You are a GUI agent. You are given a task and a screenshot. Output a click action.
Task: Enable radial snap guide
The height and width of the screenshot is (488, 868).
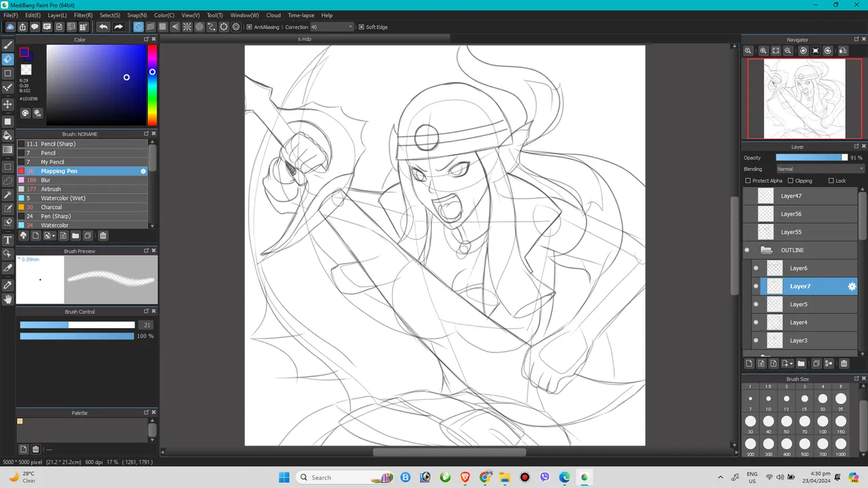point(187,27)
